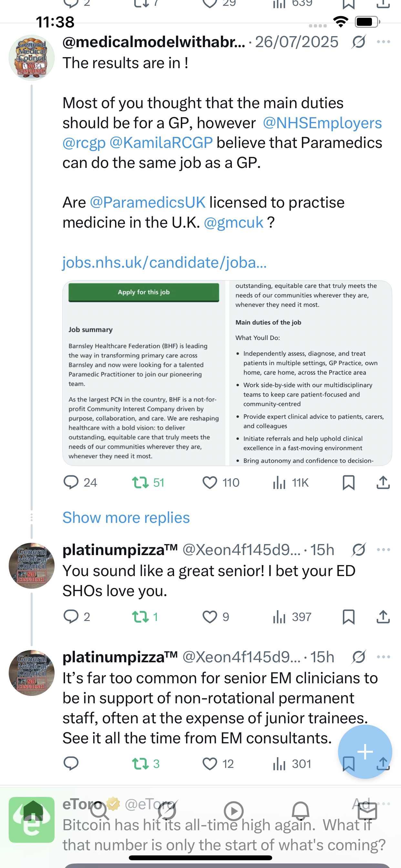Like the 'great senior' reply
The height and width of the screenshot is (868, 401).
point(210,617)
